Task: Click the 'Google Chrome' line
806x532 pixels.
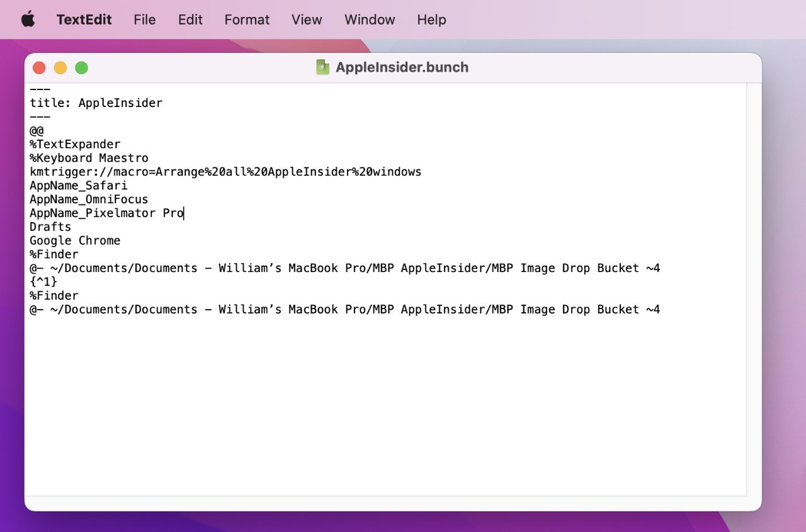Action: tap(75, 241)
